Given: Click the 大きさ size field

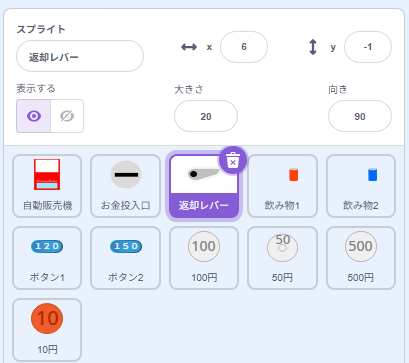Looking at the screenshot, I should click(206, 116).
